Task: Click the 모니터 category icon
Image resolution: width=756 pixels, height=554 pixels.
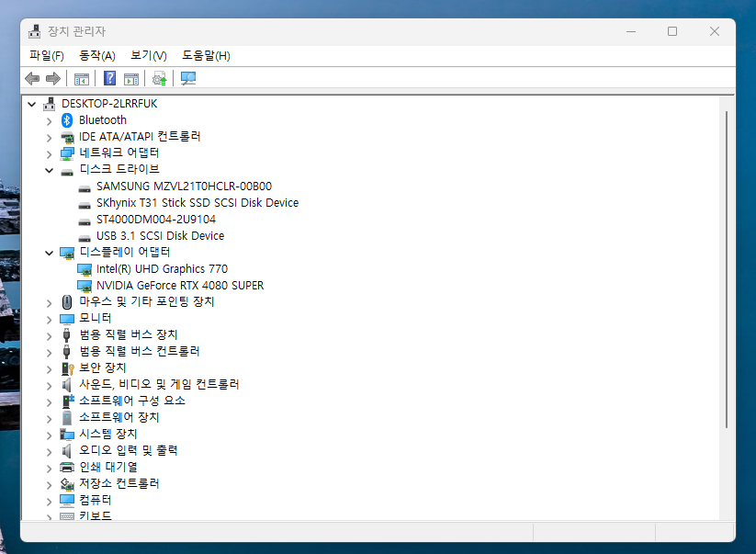Action: tap(67, 319)
